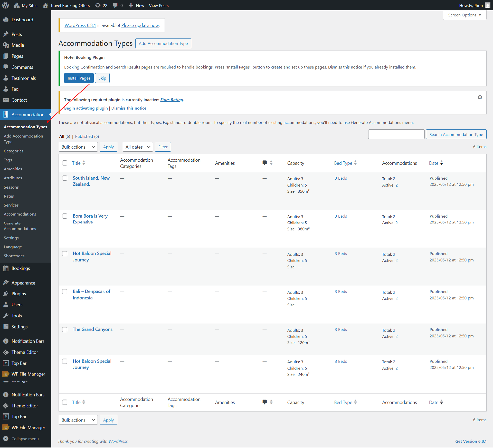The image size is (493, 448).
Task: Open the Categories submenu item
Action: click(x=14, y=151)
